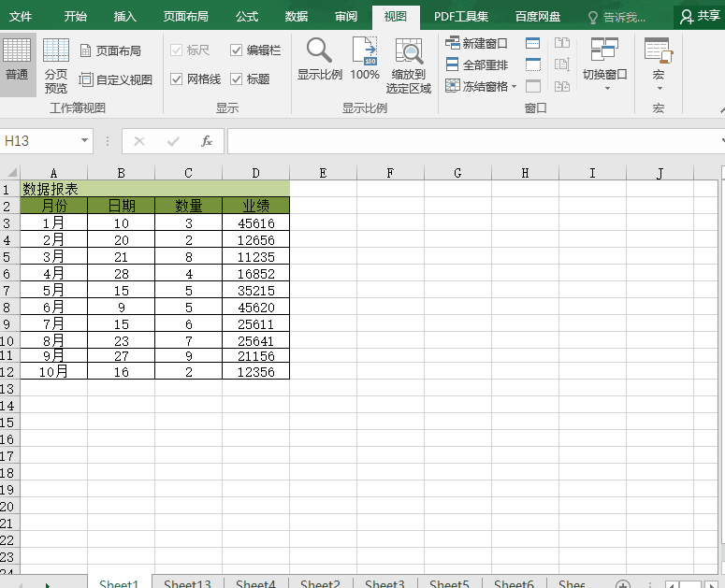725x588 pixels.
Task: Open Custom Views (自定义视图)
Action: point(115,79)
